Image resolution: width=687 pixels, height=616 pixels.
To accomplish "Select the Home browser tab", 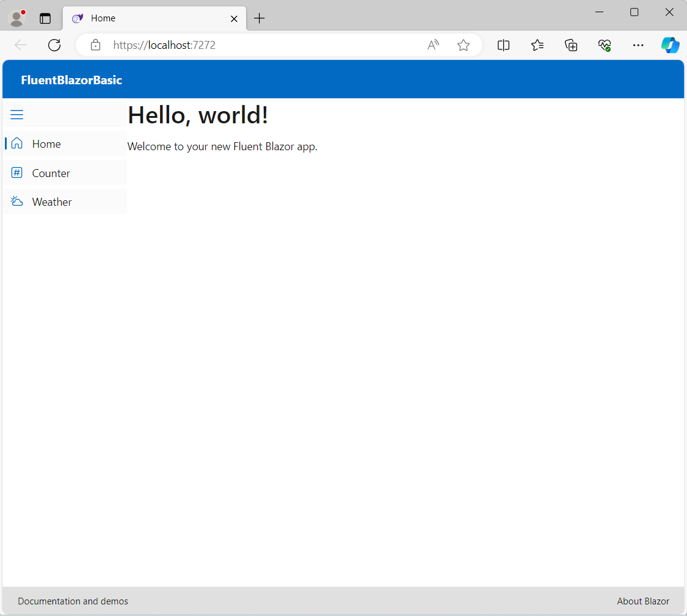I will (154, 18).
